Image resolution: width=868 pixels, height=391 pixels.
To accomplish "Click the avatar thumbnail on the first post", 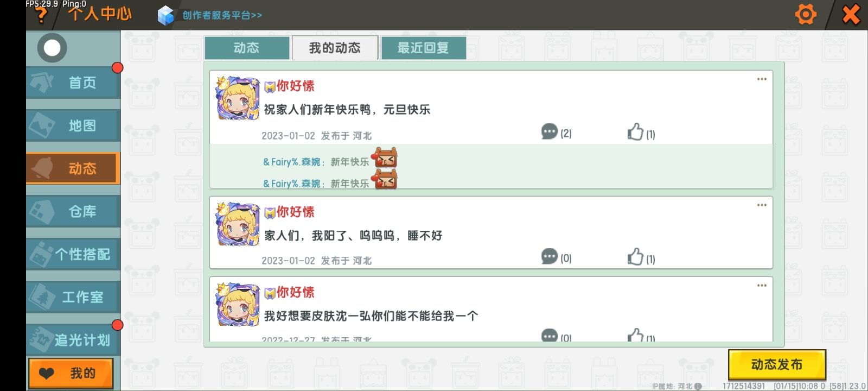I will [238, 98].
